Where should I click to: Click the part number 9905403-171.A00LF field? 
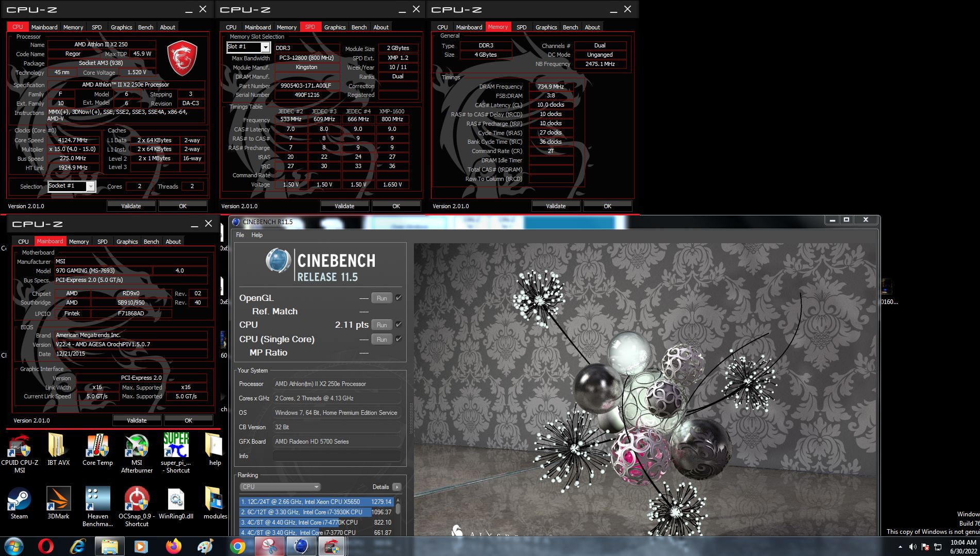click(306, 86)
